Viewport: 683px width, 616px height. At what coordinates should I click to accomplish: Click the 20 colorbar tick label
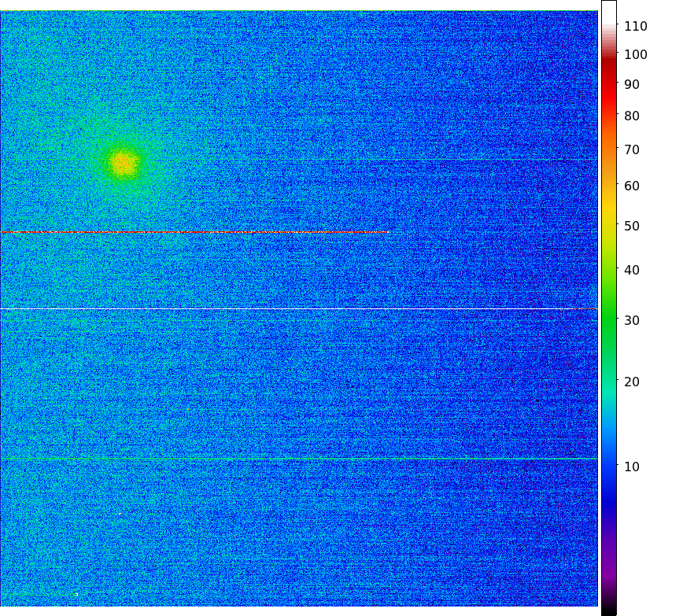pyautogui.click(x=631, y=382)
